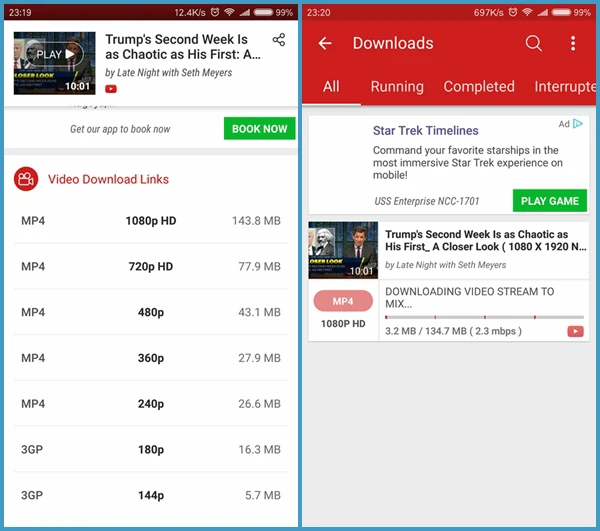
Task: Tap the BOOK NOW button
Action: pyautogui.click(x=259, y=129)
